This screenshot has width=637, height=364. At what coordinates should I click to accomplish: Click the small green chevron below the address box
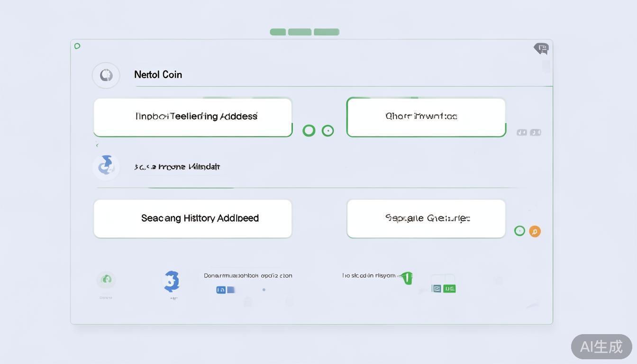click(97, 145)
